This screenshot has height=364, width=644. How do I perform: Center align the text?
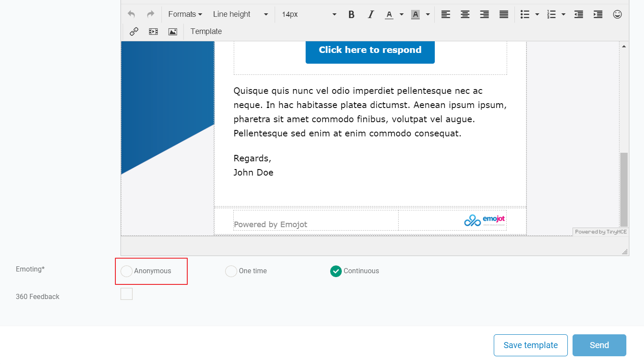[465, 14]
